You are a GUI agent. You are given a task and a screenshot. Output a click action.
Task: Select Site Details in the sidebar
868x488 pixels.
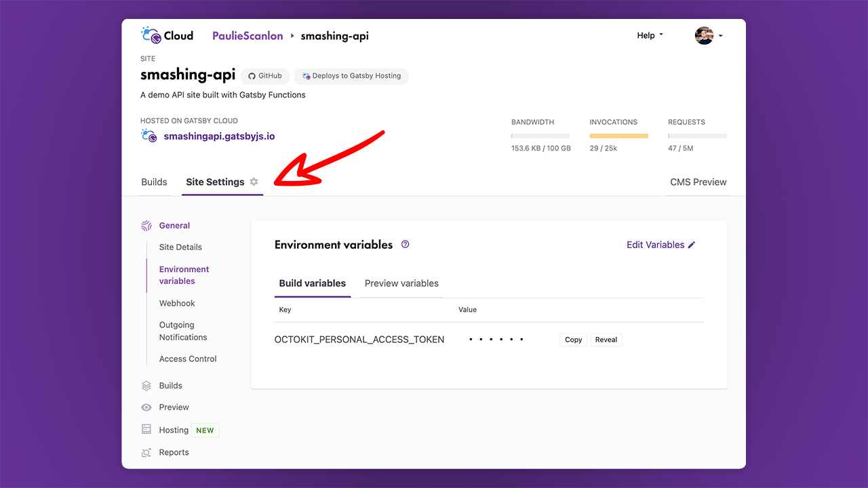[180, 247]
